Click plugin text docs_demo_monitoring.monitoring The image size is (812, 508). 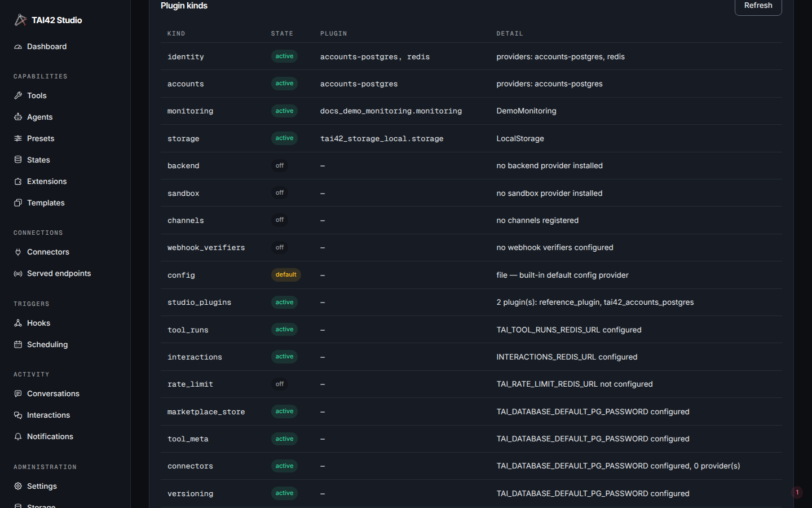[391, 111]
